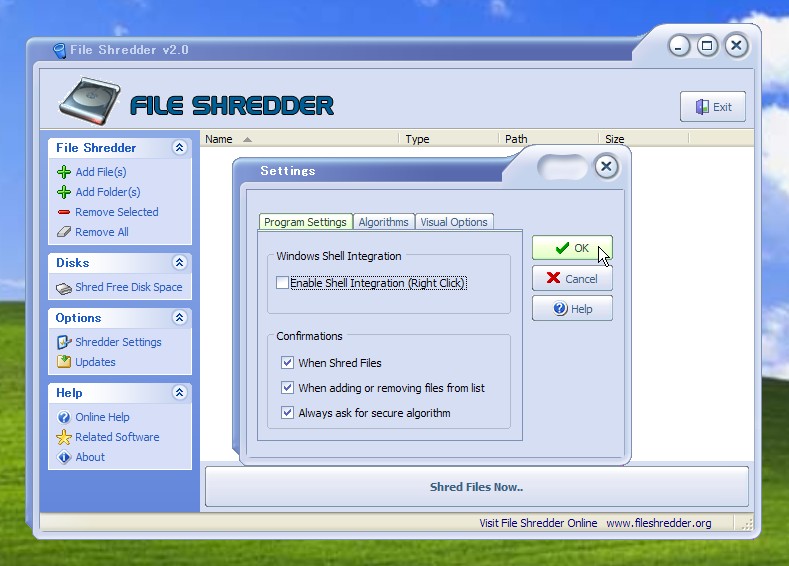
Task: Click Cancel in the Settings dialog
Action: point(572,278)
